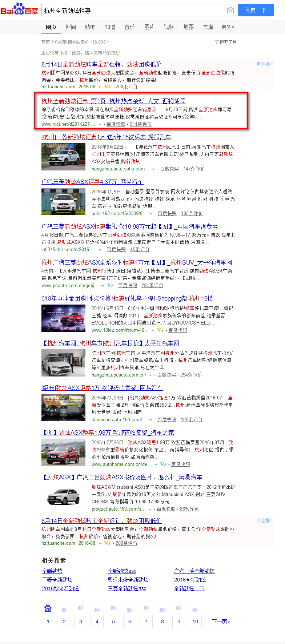Go to results page 2
The image size is (285, 644).
point(64,621)
